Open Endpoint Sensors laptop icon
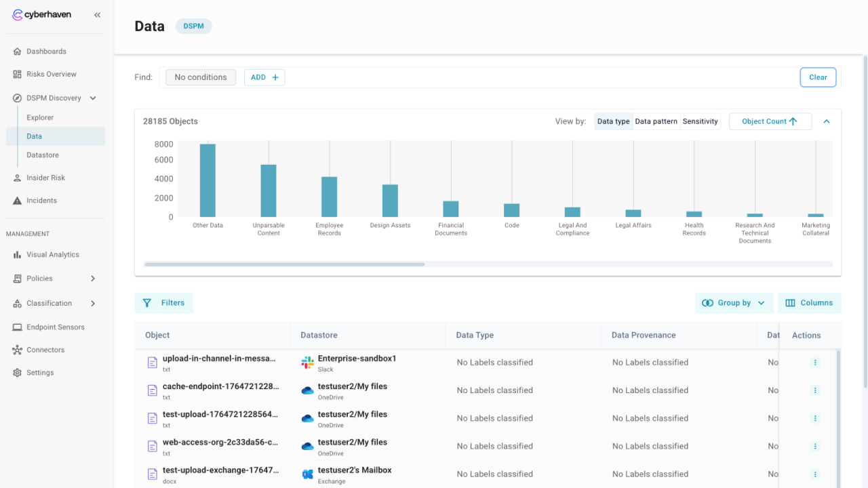The width and height of the screenshot is (868, 488). (x=18, y=327)
